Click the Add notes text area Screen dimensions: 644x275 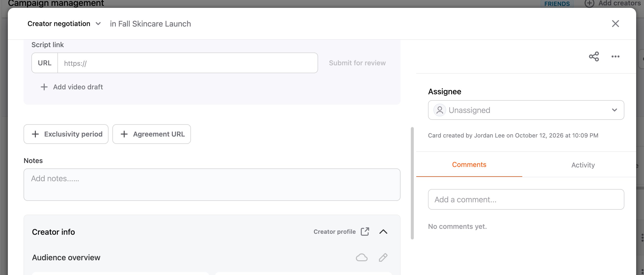point(212,185)
